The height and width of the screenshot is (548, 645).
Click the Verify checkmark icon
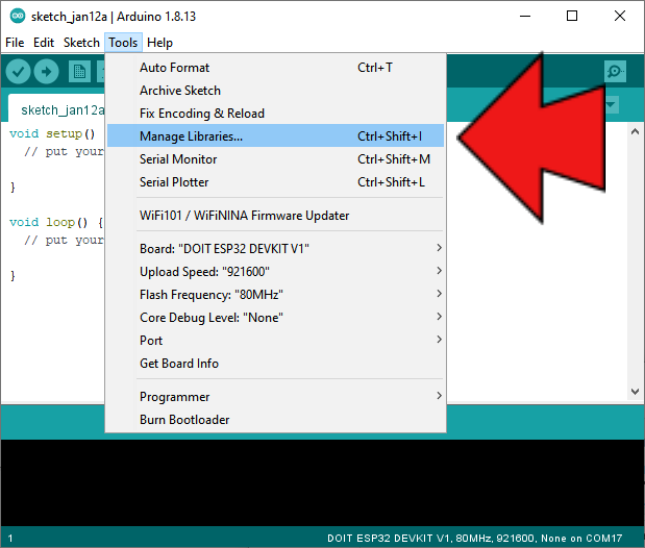click(x=17, y=71)
